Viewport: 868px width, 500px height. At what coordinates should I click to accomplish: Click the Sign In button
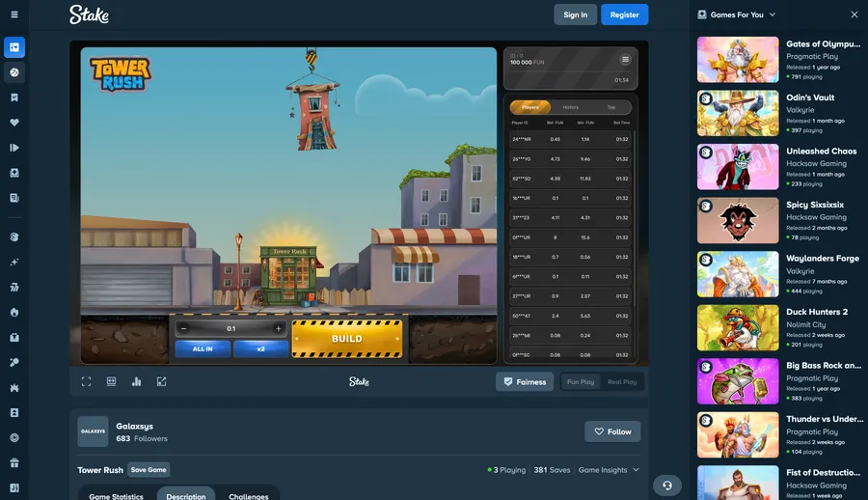point(575,15)
